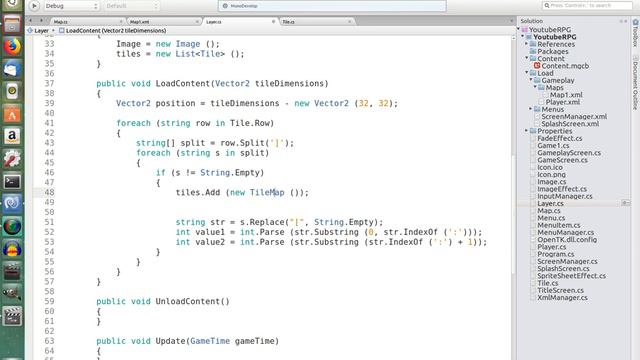Viewport: 640px width, 360px height.
Task: Close the Tile.cs tab
Action: [350, 22]
